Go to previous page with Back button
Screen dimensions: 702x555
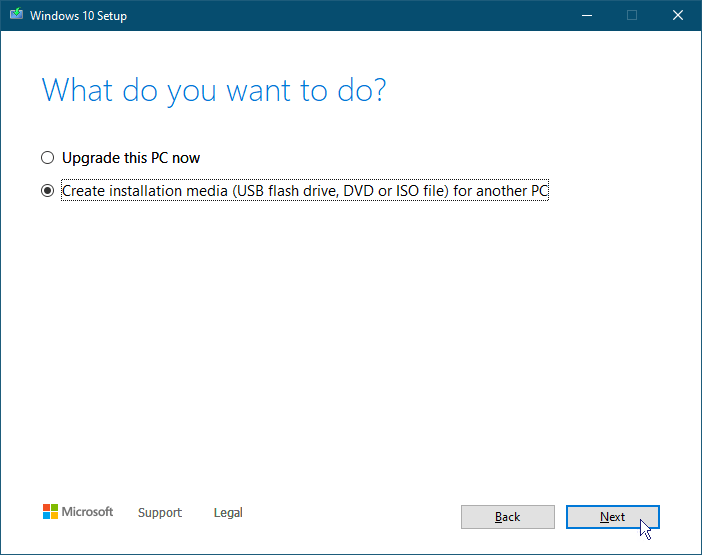click(x=507, y=517)
